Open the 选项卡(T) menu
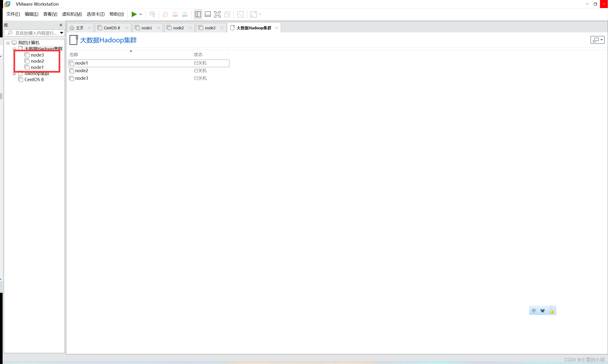 (x=96, y=14)
